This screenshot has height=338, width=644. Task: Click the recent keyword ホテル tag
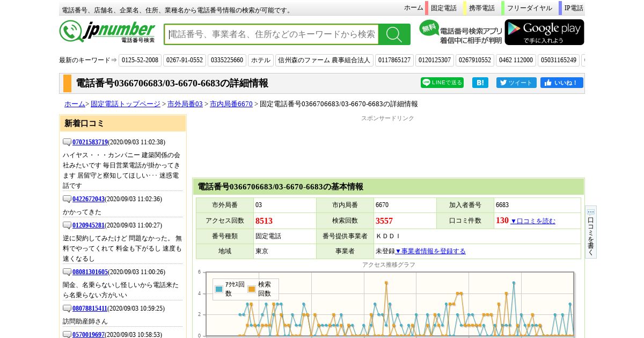261,60
